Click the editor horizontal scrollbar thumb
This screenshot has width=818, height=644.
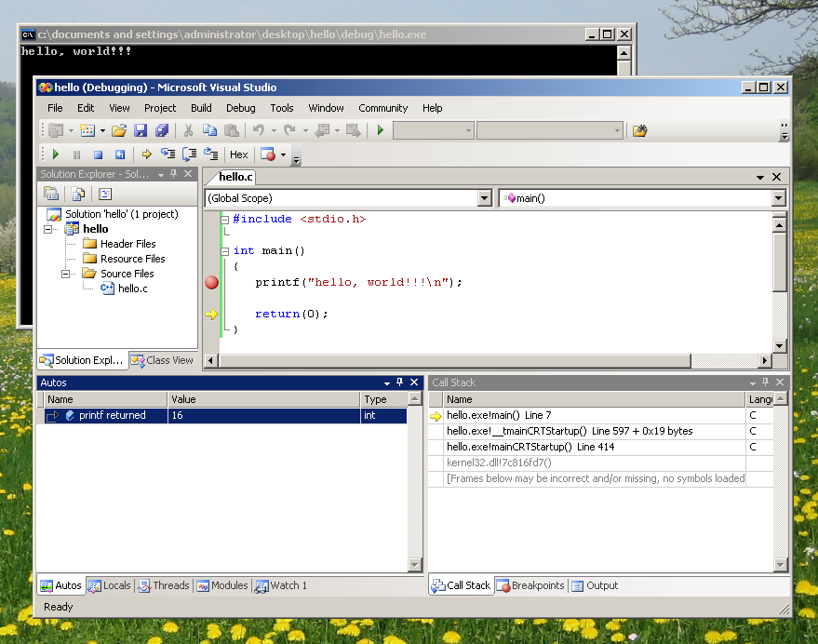tap(455, 360)
